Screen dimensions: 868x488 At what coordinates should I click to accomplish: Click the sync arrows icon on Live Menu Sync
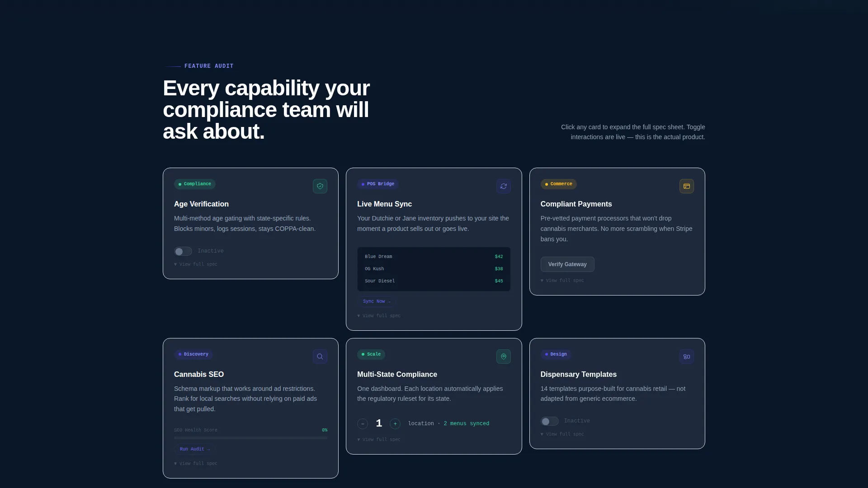tap(504, 186)
